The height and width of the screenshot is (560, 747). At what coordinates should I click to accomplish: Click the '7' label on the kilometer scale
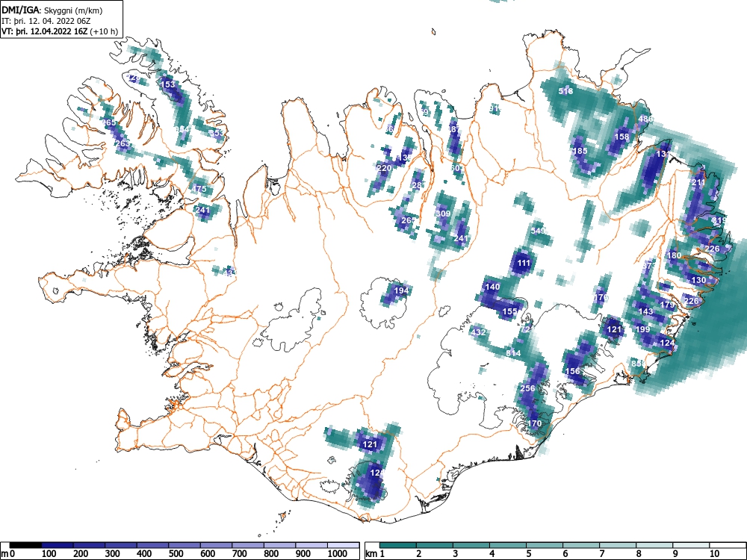pos(601,554)
